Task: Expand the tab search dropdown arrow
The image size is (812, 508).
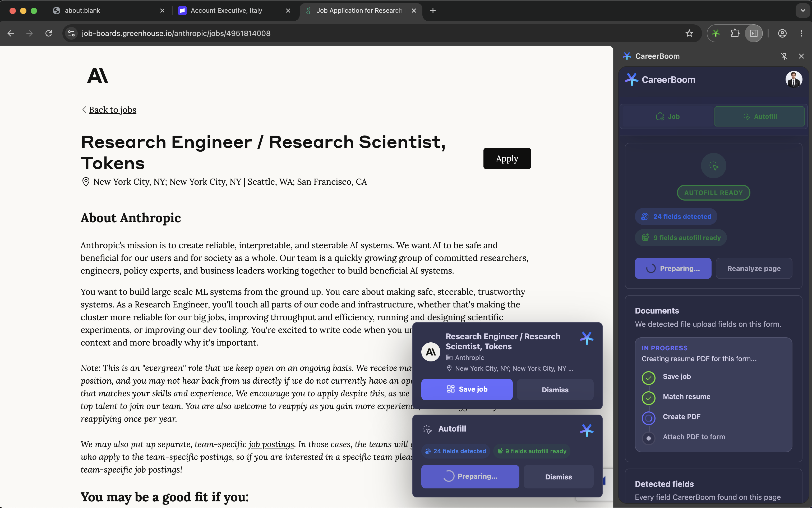Action: click(802, 10)
